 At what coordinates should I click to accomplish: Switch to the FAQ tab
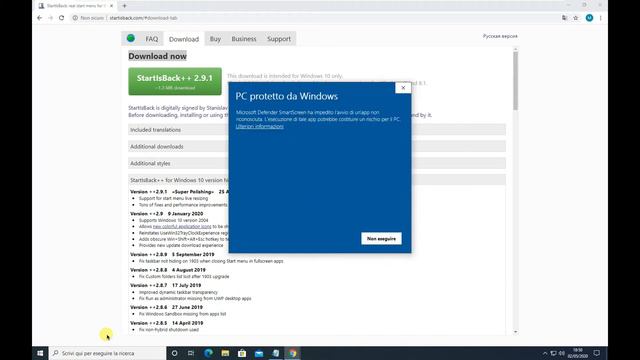(151, 39)
